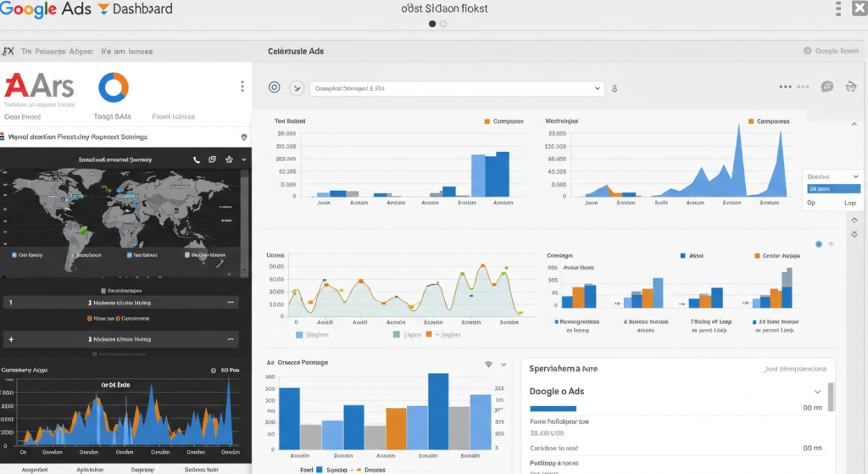Toggle the orange legend under line chart

click(x=443, y=335)
